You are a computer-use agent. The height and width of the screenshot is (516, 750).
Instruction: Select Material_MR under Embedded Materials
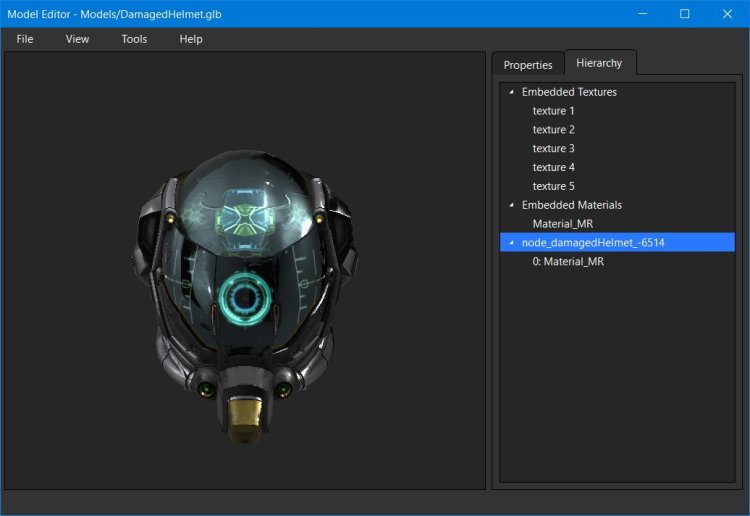(562, 224)
